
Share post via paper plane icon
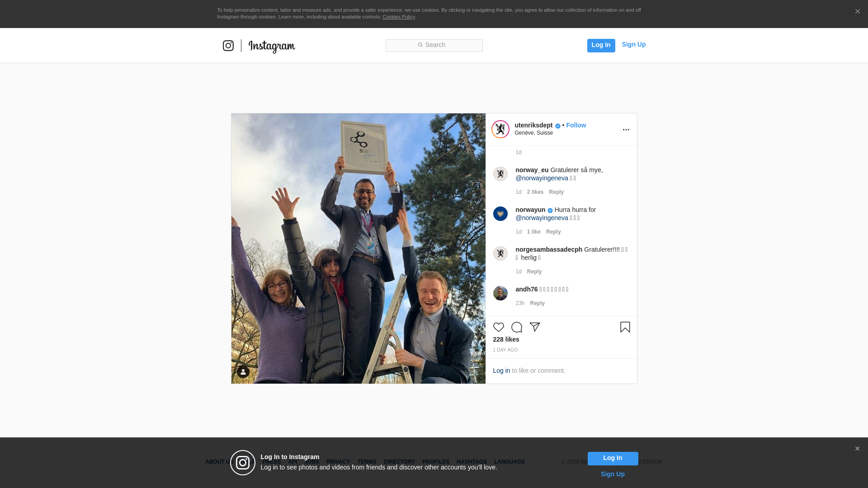click(x=535, y=327)
